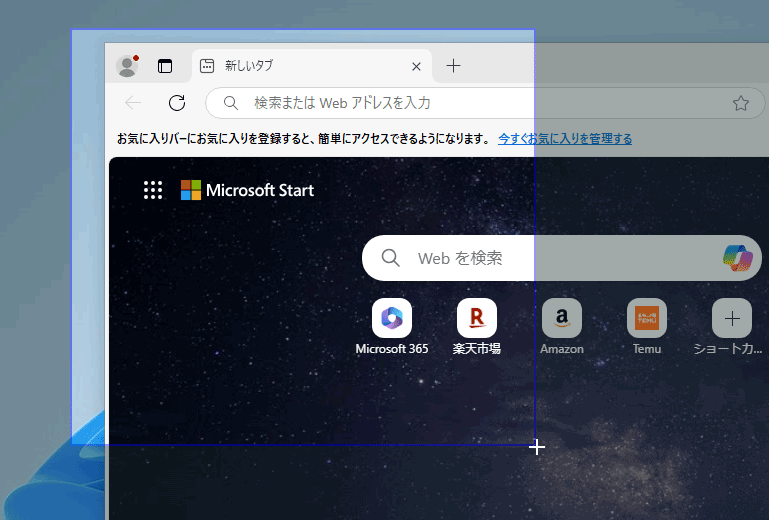The width and height of the screenshot is (769, 520).
Task: Open the Microsoft apps grid launcher
Action: 153,190
